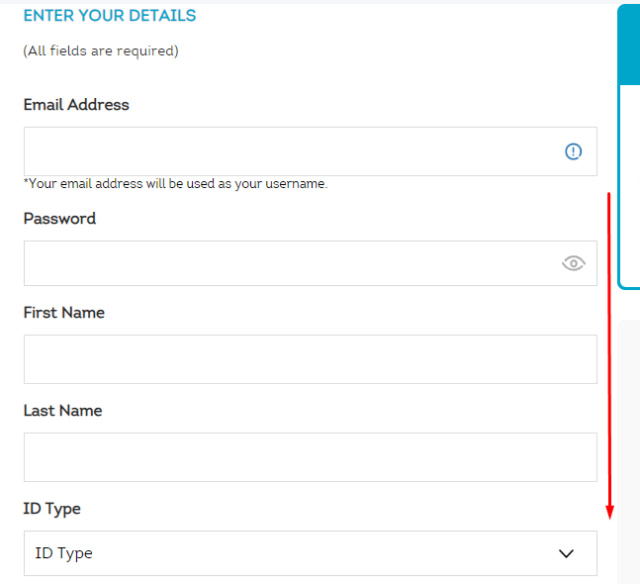640x584 pixels.
Task: Click the email-as-username hint text
Action: tap(176, 184)
